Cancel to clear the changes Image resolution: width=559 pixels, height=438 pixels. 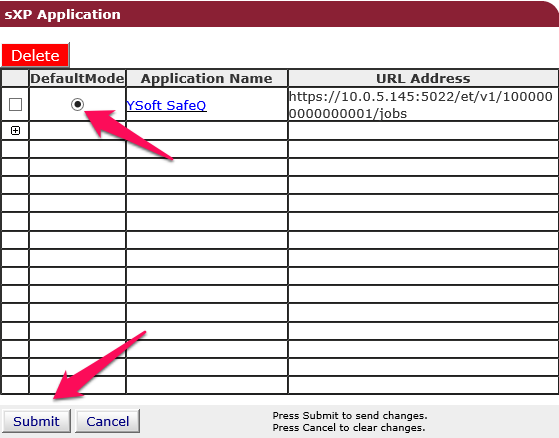point(107,421)
